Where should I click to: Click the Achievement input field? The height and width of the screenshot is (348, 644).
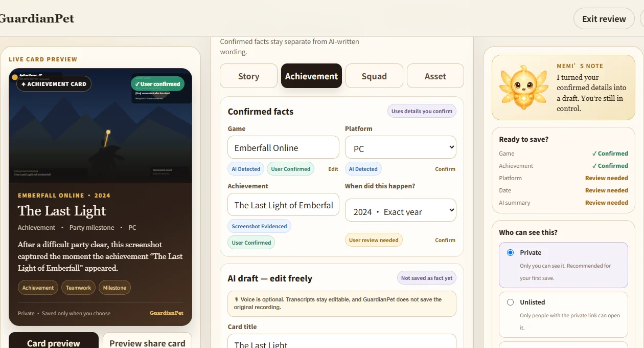coord(283,205)
